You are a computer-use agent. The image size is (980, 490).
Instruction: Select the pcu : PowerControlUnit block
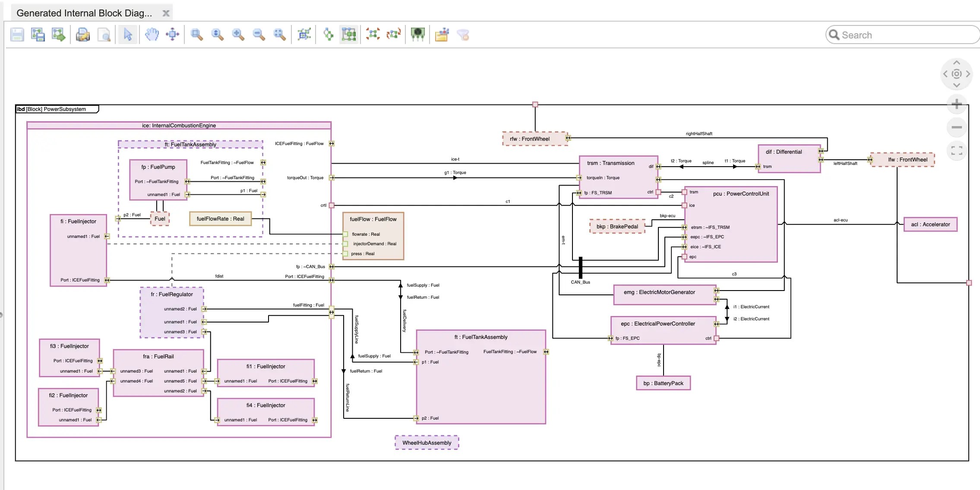point(741,193)
